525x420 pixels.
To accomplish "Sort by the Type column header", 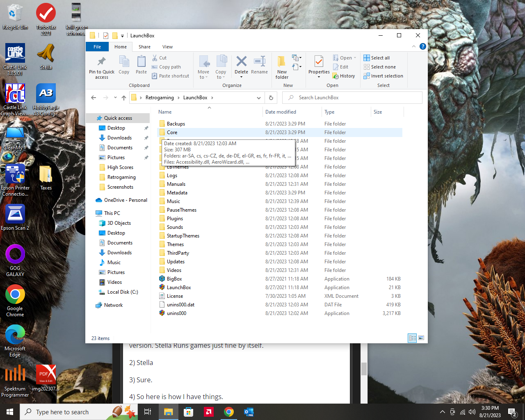I will tap(346, 112).
